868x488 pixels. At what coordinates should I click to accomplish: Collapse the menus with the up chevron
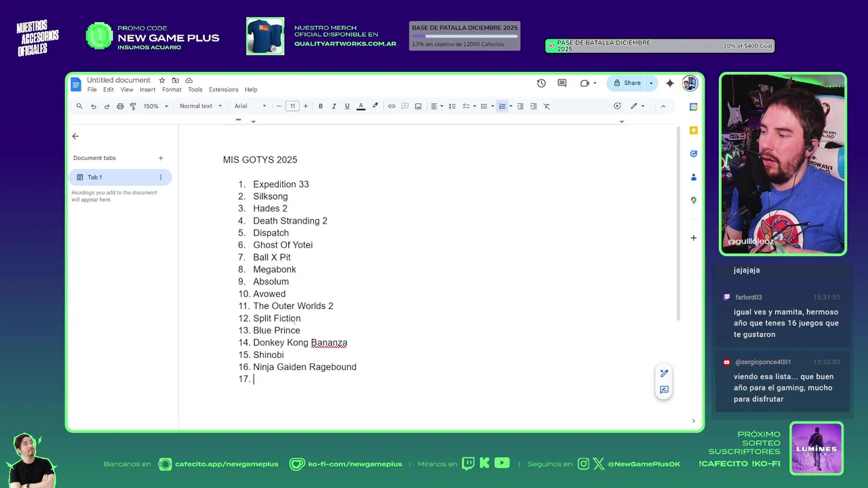[x=663, y=106]
